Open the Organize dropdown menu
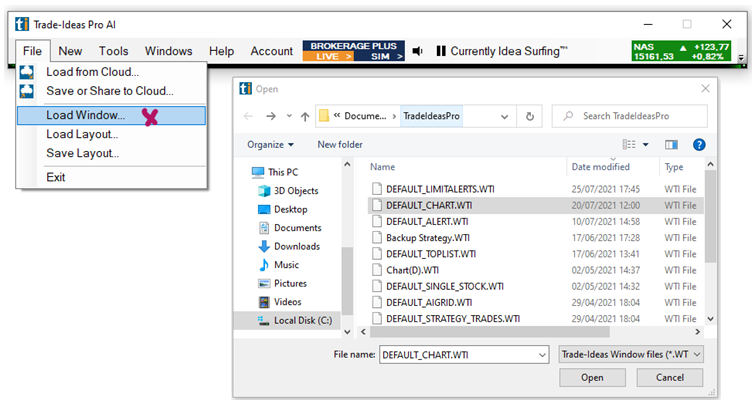This screenshot has height=405, width=753. pos(270,145)
